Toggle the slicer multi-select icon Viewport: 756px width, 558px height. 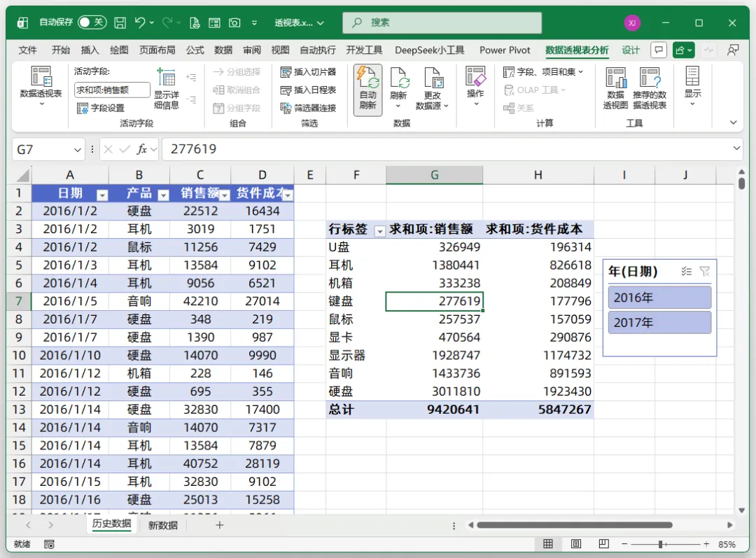click(x=686, y=272)
